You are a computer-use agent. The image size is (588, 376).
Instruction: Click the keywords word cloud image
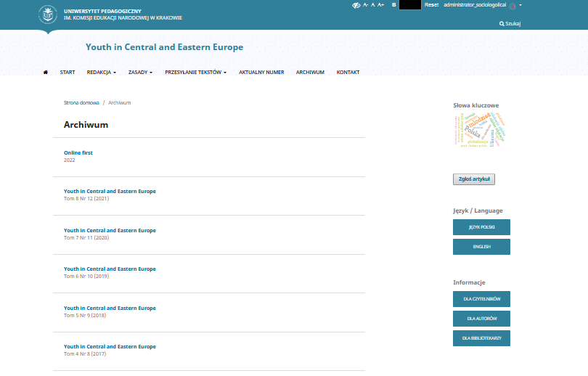pos(479,129)
